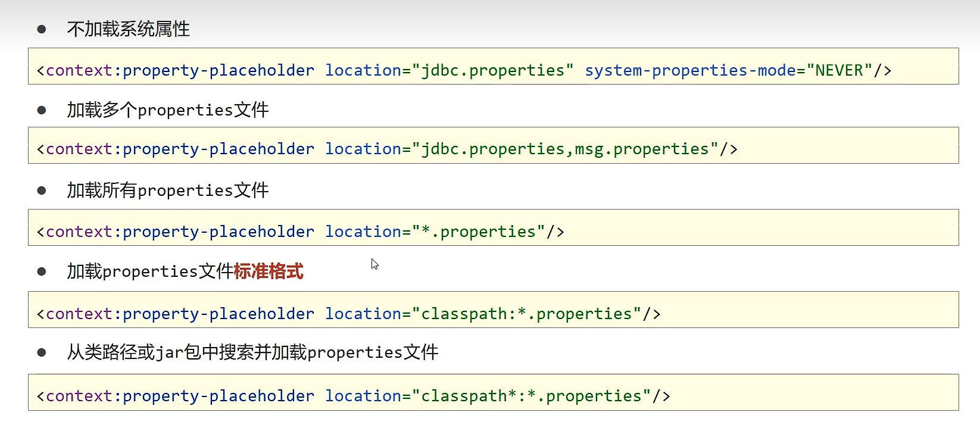
Task: Click the code line with "classpath*:*.properties"
Action: 493,392
